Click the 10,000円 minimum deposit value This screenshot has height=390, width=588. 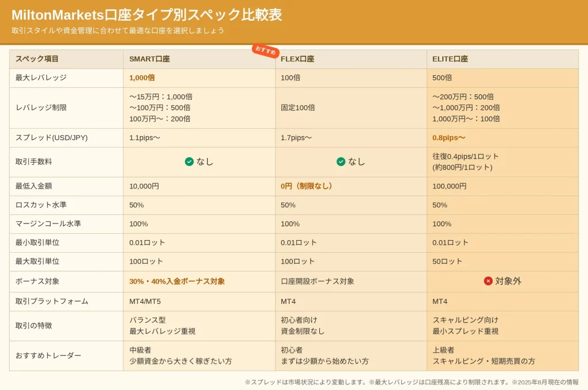pyautogui.click(x=144, y=186)
